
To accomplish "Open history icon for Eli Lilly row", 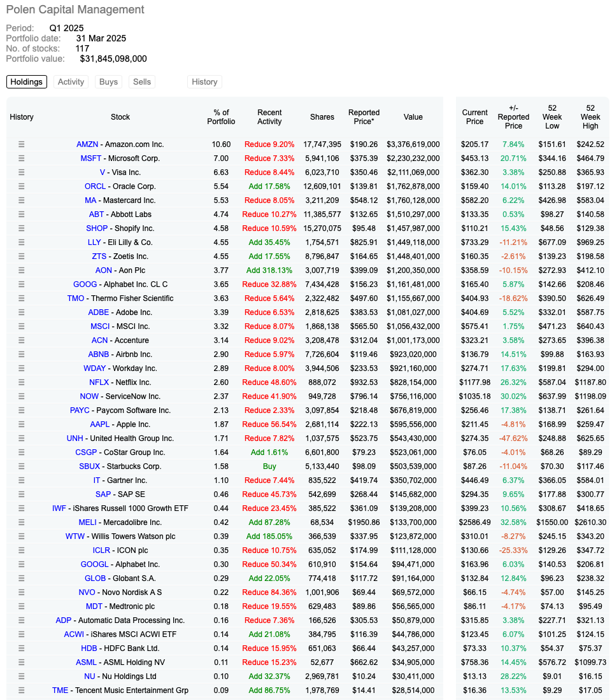I will click(x=22, y=242).
